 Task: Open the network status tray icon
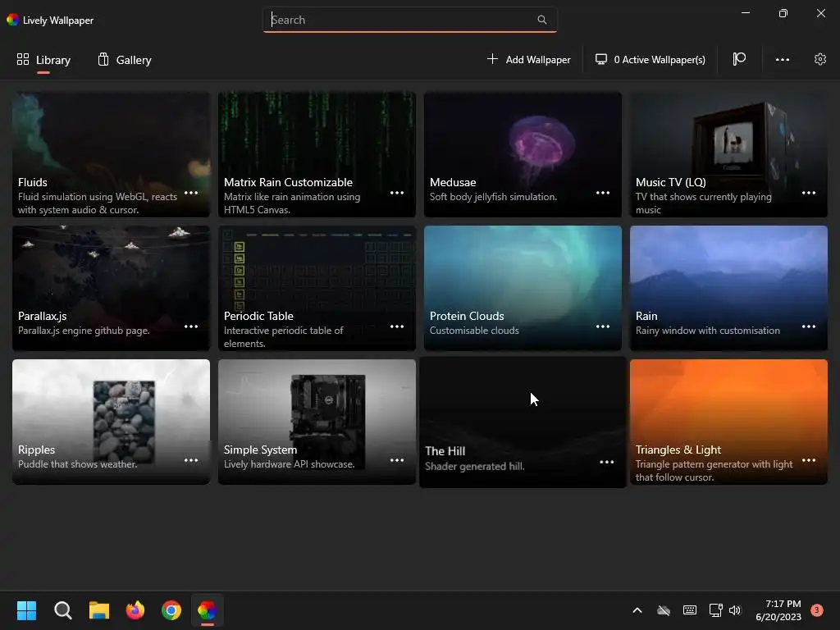tap(715, 610)
